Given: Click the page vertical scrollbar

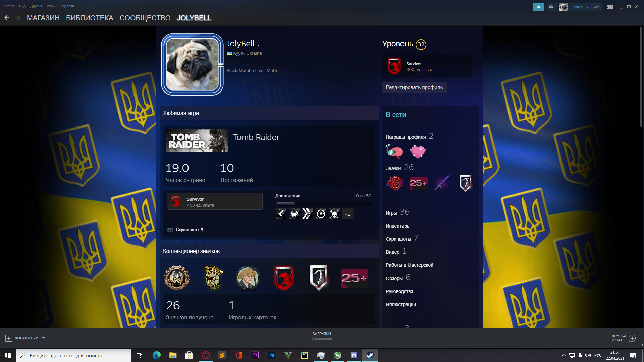Looking at the screenshot, I should (x=641, y=77).
